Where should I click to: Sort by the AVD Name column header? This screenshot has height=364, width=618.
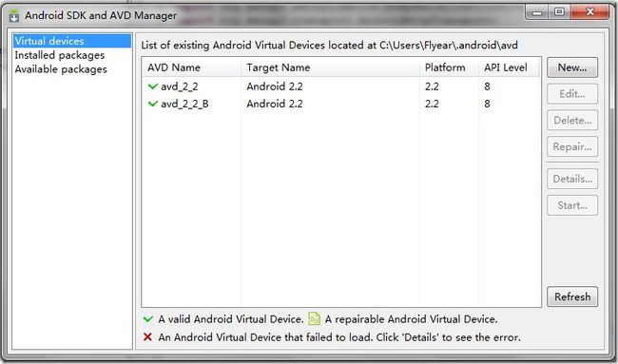tap(191, 67)
